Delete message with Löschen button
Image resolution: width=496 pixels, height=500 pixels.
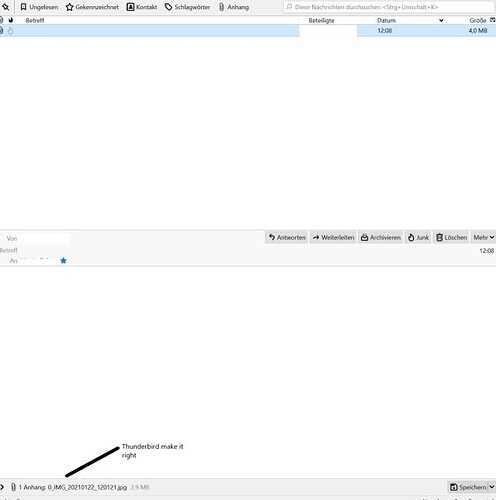click(451, 237)
